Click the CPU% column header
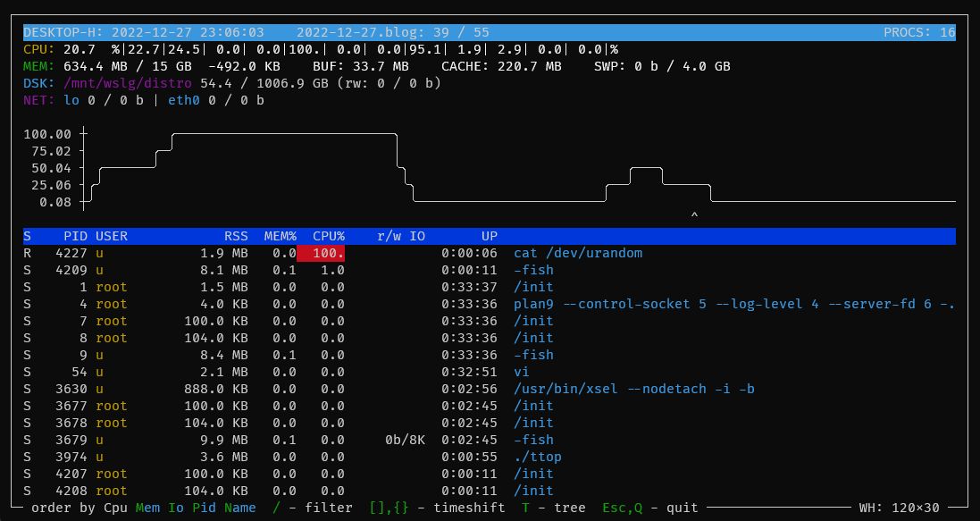This screenshot has width=980, height=521. [328, 236]
